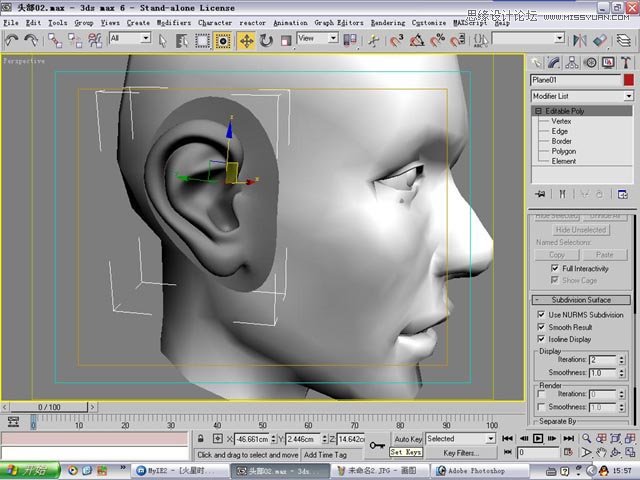Click the Undo arrow icon
Viewport: 640px width, 480px height.
(x=11, y=40)
